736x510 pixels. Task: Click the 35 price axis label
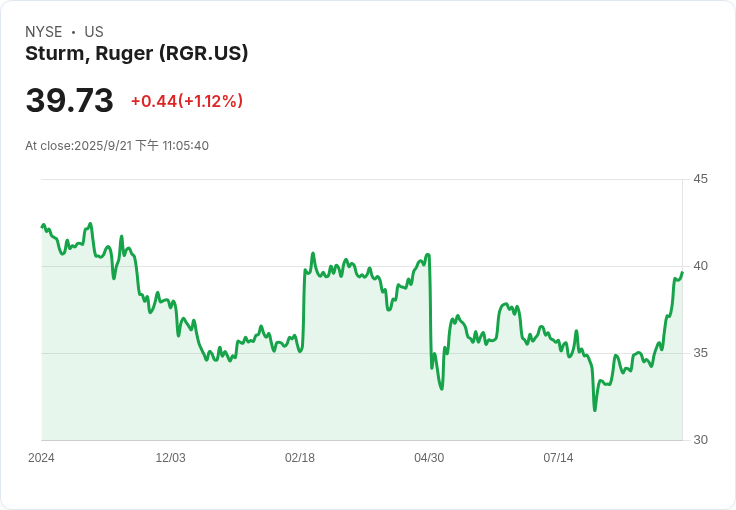(700, 353)
